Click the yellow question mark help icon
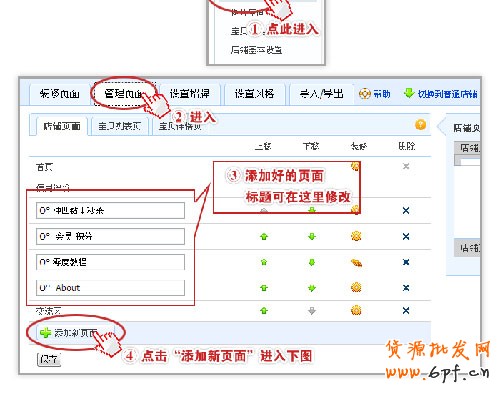500x394 pixels. [420, 125]
